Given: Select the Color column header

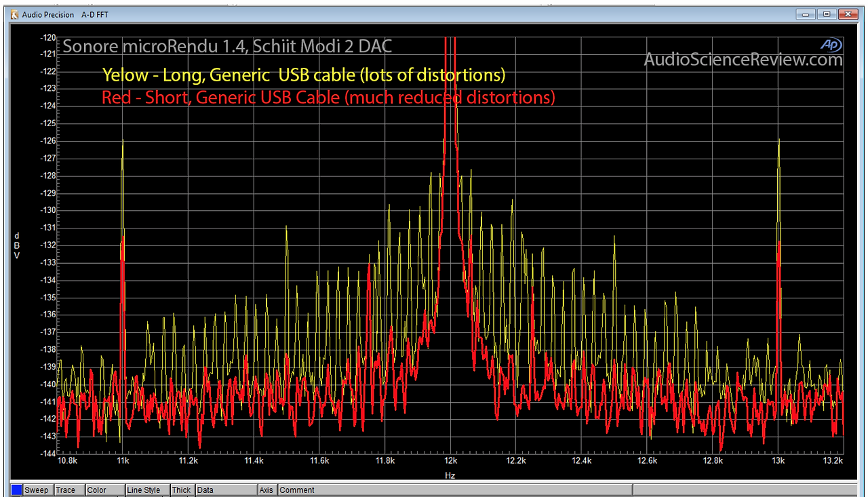Looking at the screenshot, I should point(105,490).
